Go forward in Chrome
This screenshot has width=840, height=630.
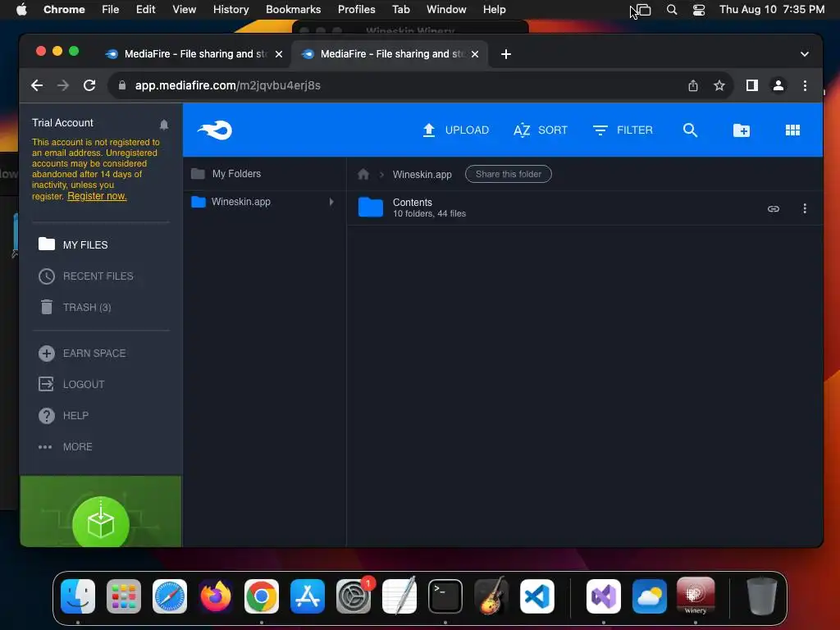click(63, 85)
